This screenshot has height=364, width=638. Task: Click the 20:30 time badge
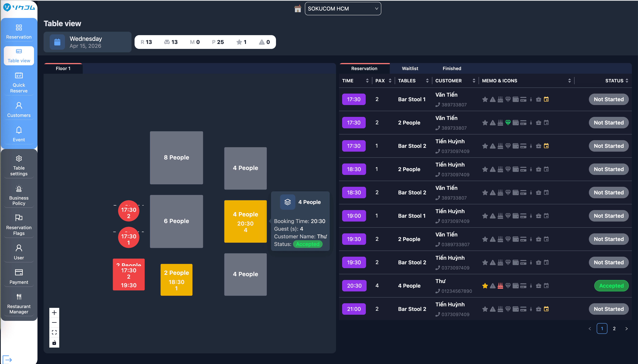tap(354, 286)
